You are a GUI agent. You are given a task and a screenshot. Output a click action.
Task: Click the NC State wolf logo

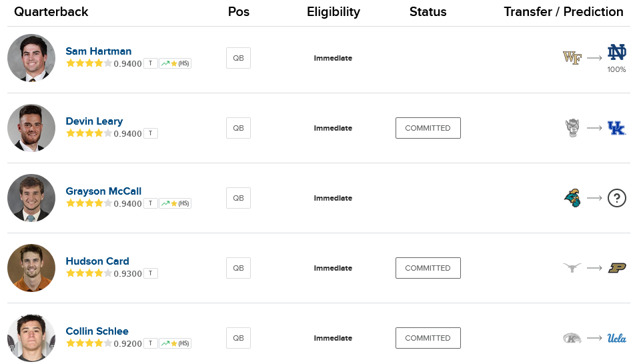coord(572,128)
